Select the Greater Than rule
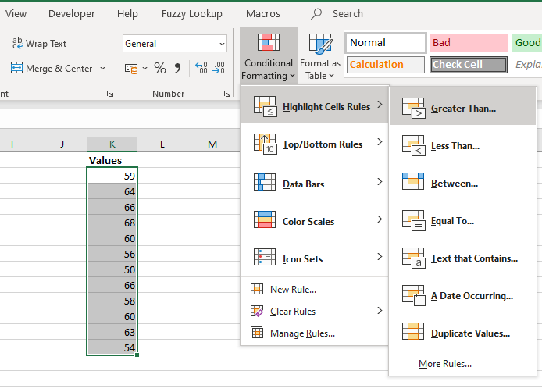The height and width of the screenshot is (392, 542). click(462, 109)
